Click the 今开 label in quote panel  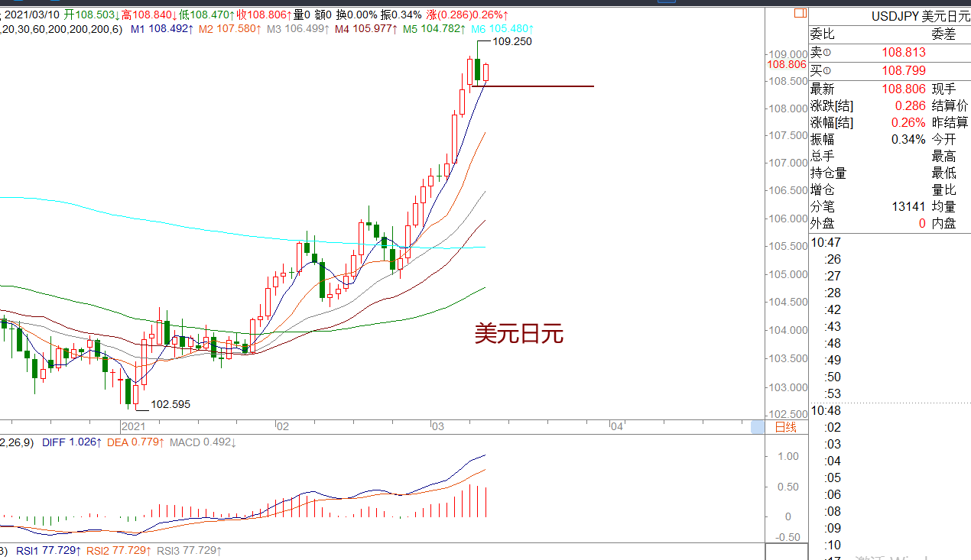point(943,139)
